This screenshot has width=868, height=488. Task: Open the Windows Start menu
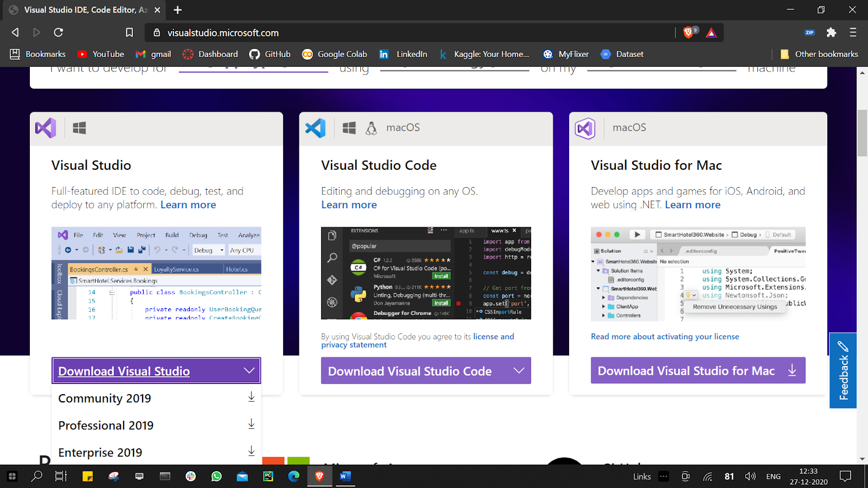coord(12,476)
